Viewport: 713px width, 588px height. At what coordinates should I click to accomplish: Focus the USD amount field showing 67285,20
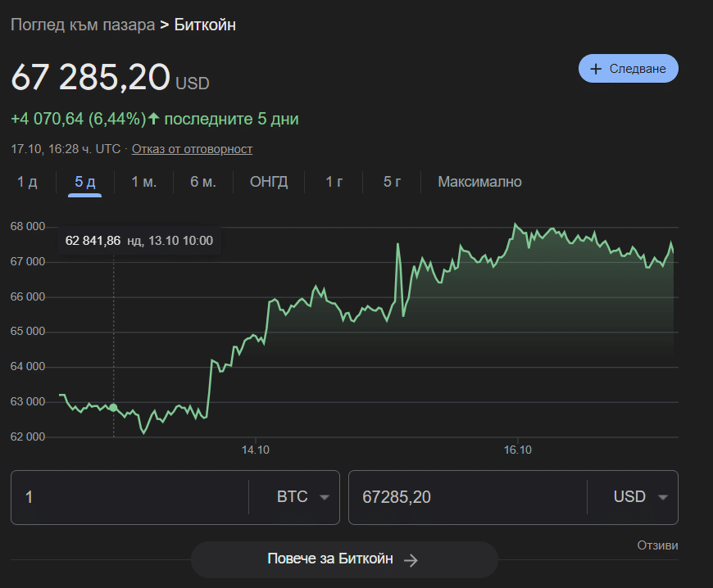point(467,497)
